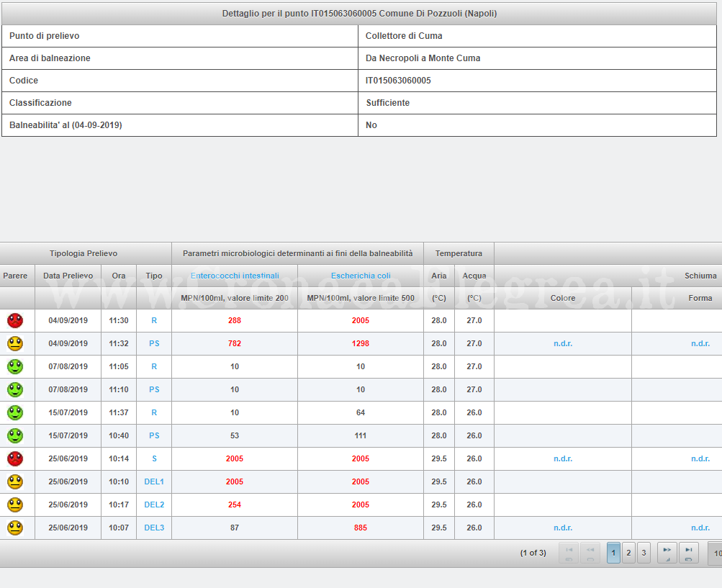The width and height of the screenshot is (722, 588).
Task: Click the Colore n.d.r. link in the S row
Action: click(x=563, y=458)
